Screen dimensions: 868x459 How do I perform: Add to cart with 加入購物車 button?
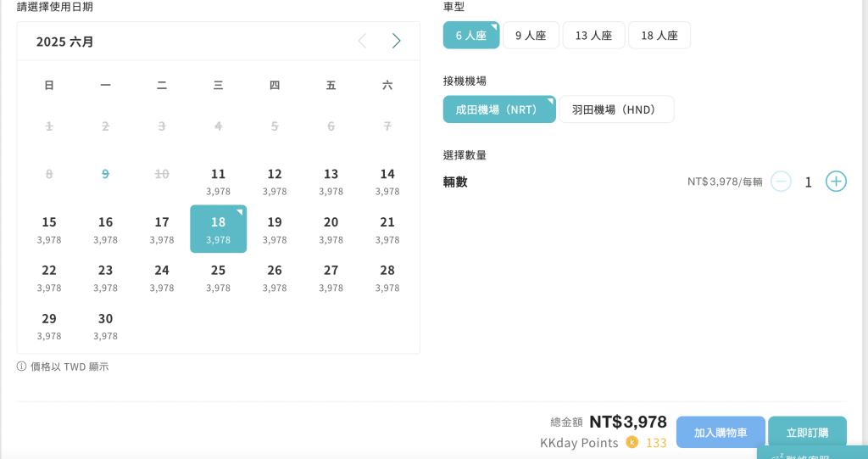pos(721,433)
